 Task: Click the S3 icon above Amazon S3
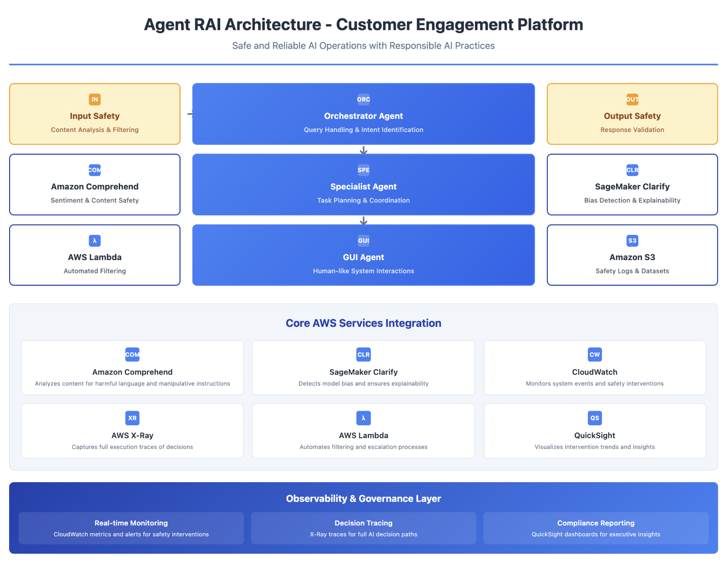click(x=632, y=240)
